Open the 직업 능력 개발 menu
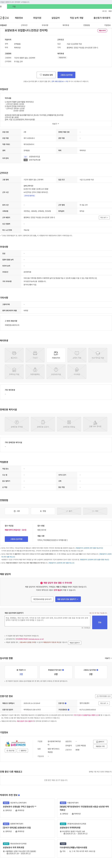 (76, 18)
